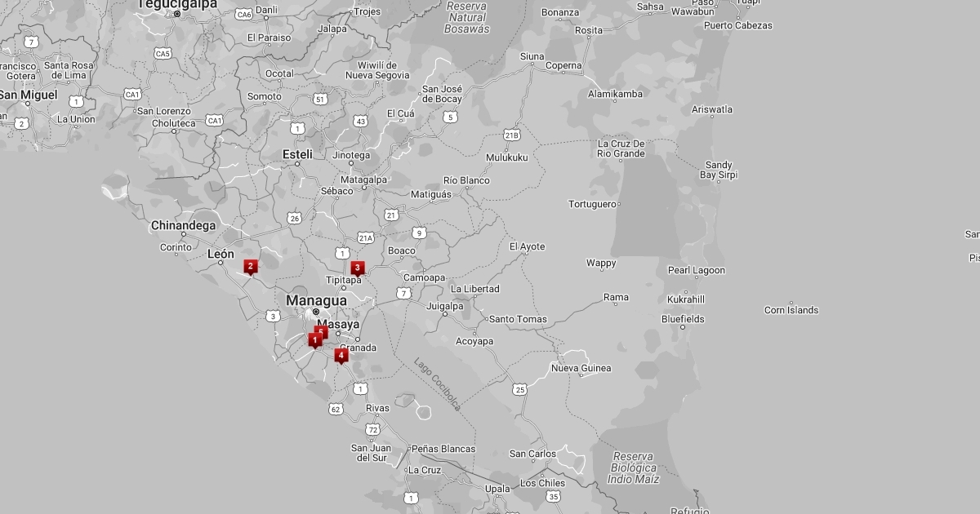The width and height of the screenshot is (980, 514).
Task: Click the Esteli city label
Action: click(297, 154)
